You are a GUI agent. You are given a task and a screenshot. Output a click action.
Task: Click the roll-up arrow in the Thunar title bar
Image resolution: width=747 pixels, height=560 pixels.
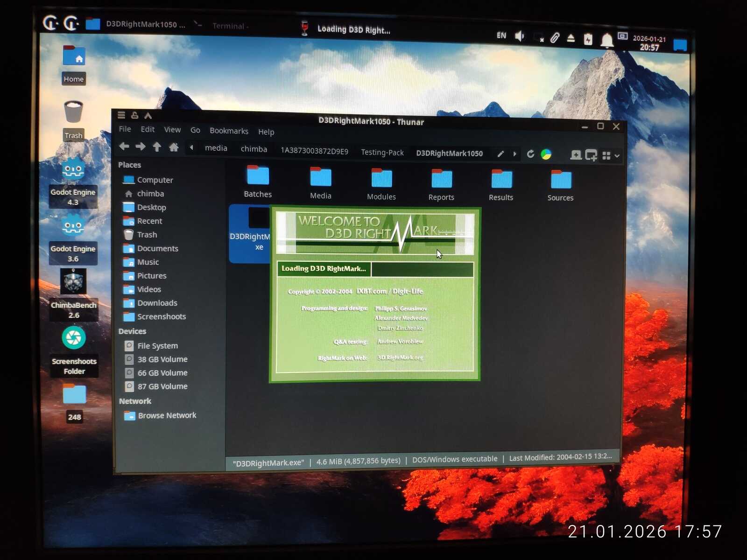[148, 115]
